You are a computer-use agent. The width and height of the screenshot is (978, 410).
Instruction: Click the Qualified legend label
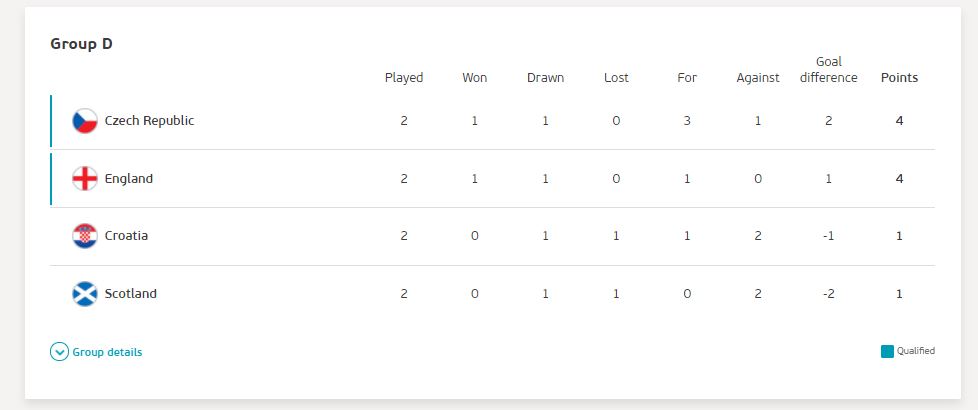[x=916, y=351]
